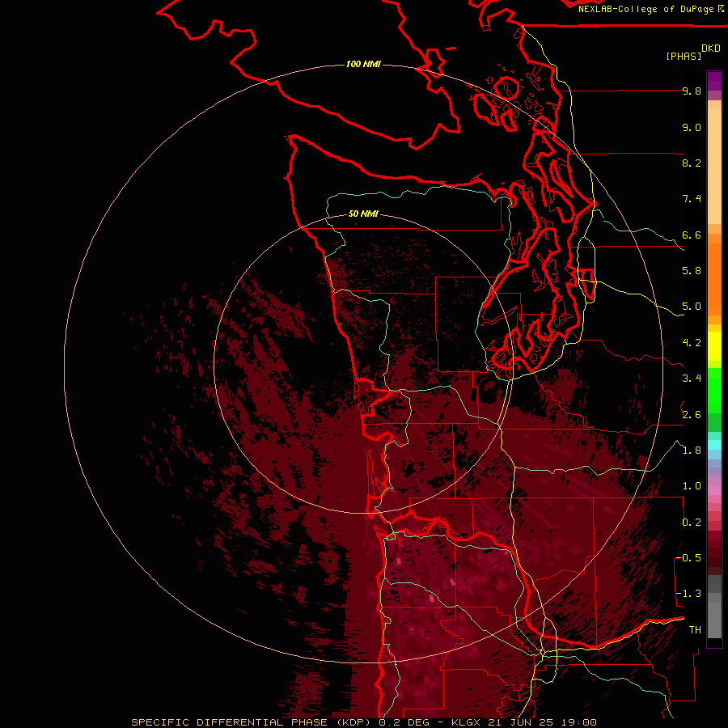Click the KLGX radar site identifier
Image resolution: width=728 pixels, height=728 pixels.
(464, 722)
